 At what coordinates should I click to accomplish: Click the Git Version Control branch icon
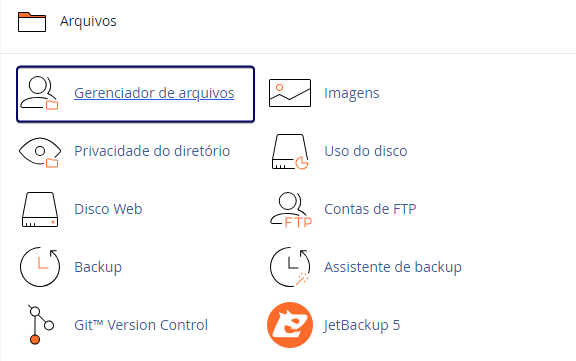pos(41,325)
